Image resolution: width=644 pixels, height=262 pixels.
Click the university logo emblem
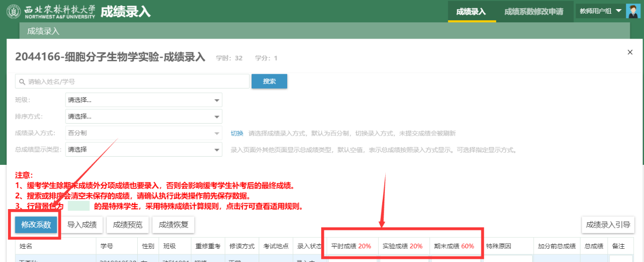click(x=14, y=11)
